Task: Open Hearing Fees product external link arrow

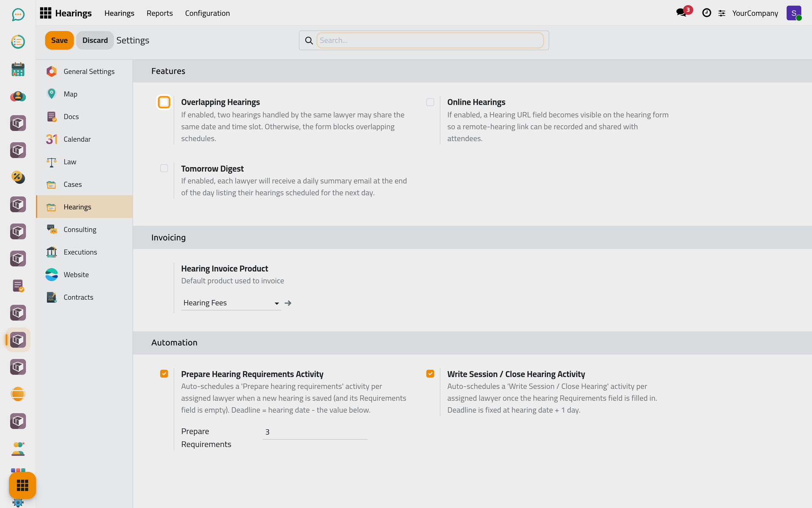Action: 288,303
